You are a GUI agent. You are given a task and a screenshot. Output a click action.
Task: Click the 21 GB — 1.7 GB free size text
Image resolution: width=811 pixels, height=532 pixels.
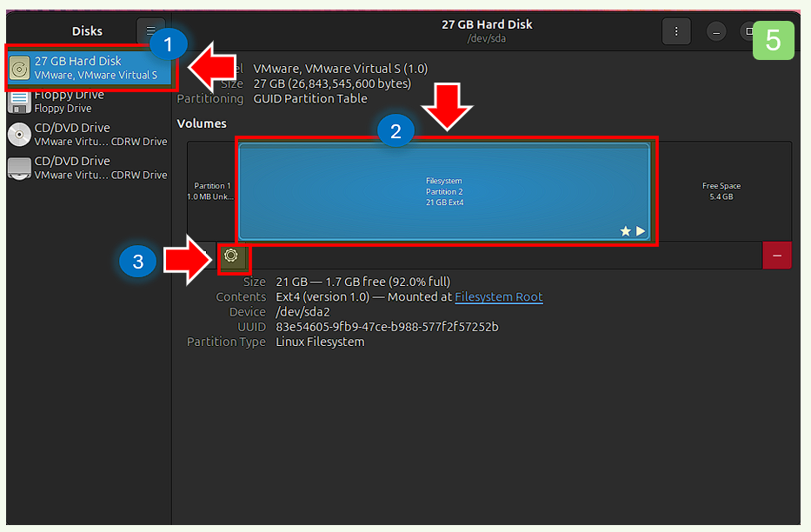363,282
